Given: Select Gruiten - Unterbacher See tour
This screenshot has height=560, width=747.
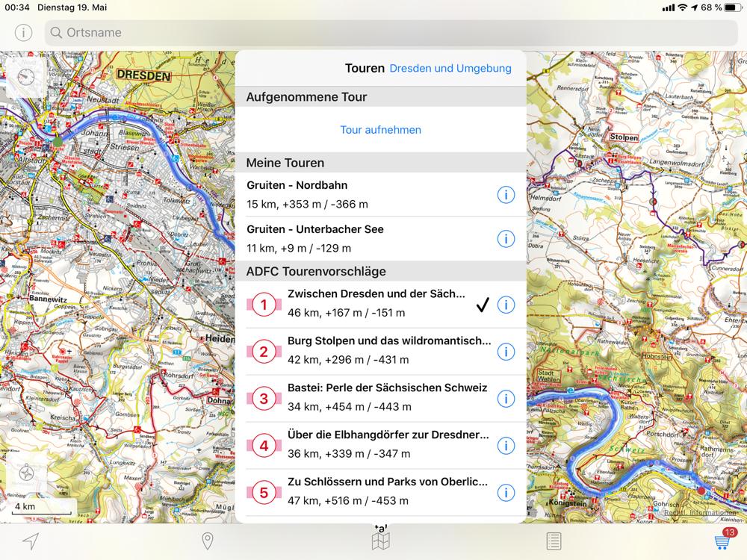Looking at the screenshot, I should pos(381,239).
